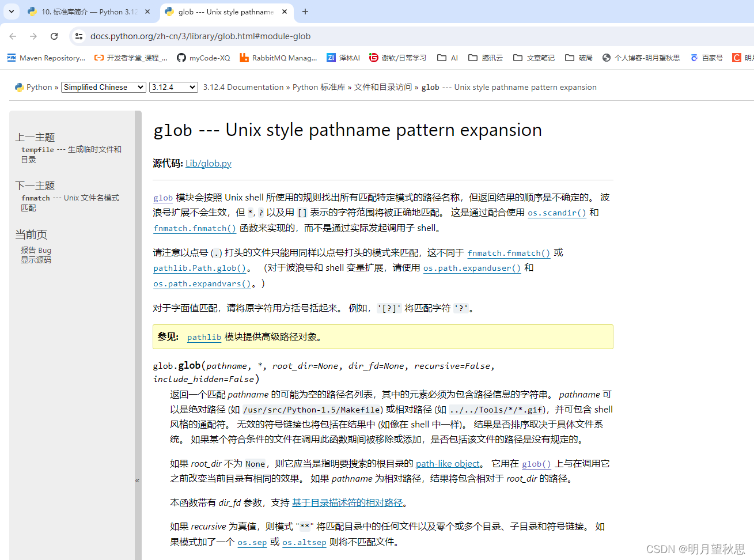The height and width of the screenshot is (560, 754).
Task: Click the browser back arrow
Action: [13, 36]
